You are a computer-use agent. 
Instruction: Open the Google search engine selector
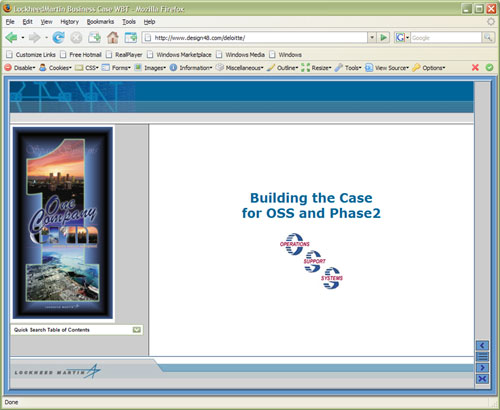(x=402, y=37)
